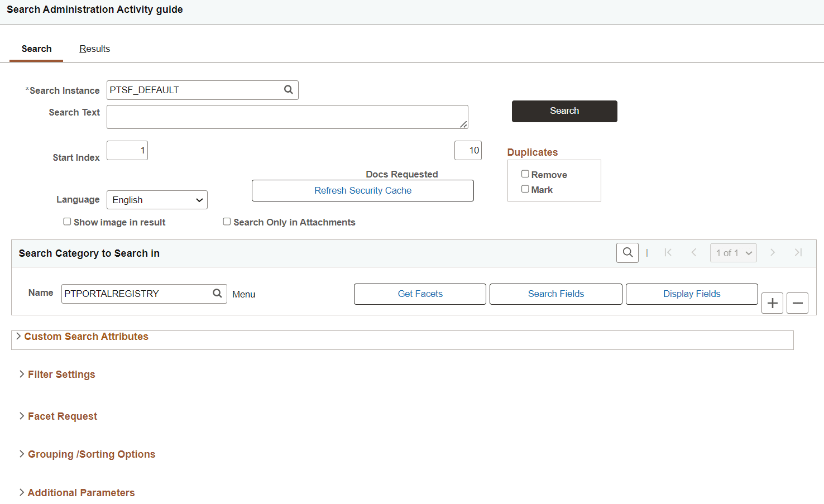Viewport: 824px width, 504px height.
Task: Click the Refresh Security Cache button
Action: 362,190
